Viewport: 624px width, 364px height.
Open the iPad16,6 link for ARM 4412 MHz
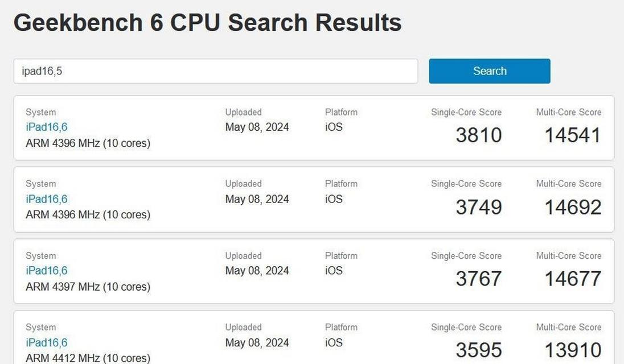pos(47,342)
